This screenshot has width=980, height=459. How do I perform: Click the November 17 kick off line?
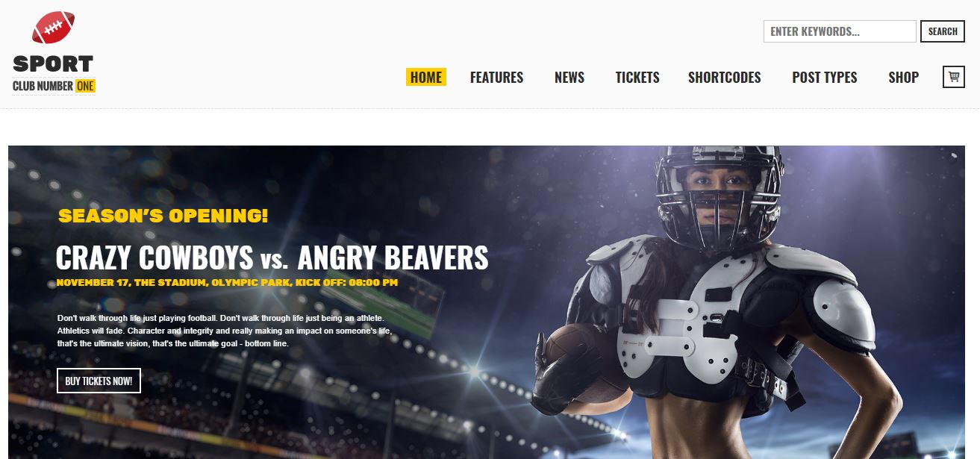coord(227,283)
